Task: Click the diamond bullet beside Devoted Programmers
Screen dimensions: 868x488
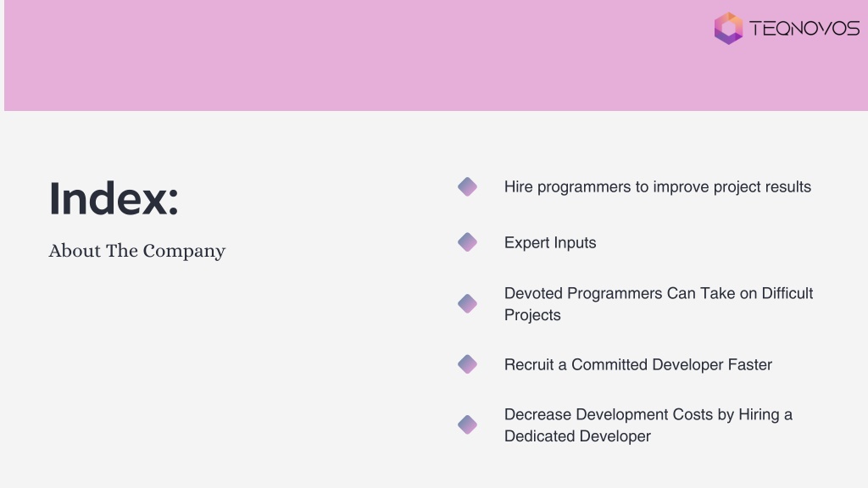Action: 468,303
